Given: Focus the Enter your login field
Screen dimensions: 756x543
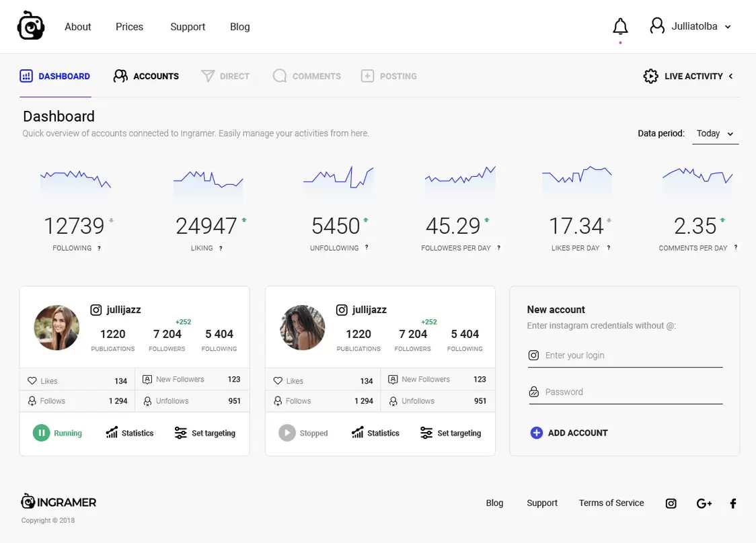Looking at the screenshot, I should pos(625,356).
